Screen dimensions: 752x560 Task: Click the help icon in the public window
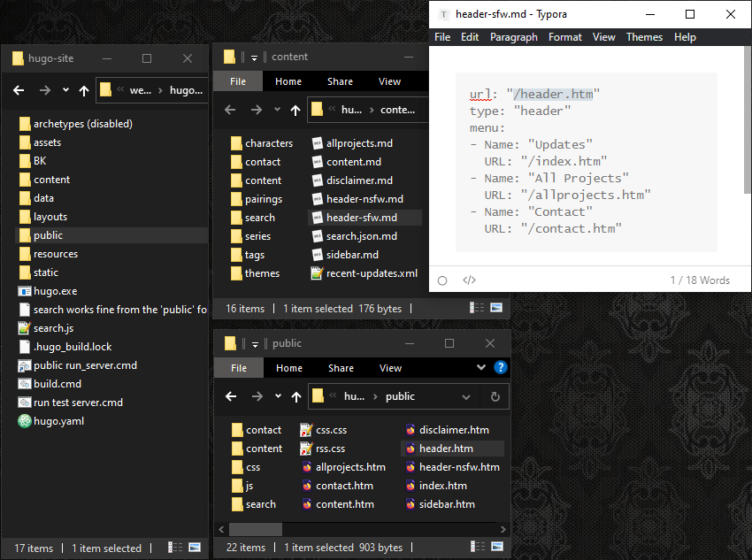(x=500, y=367)
